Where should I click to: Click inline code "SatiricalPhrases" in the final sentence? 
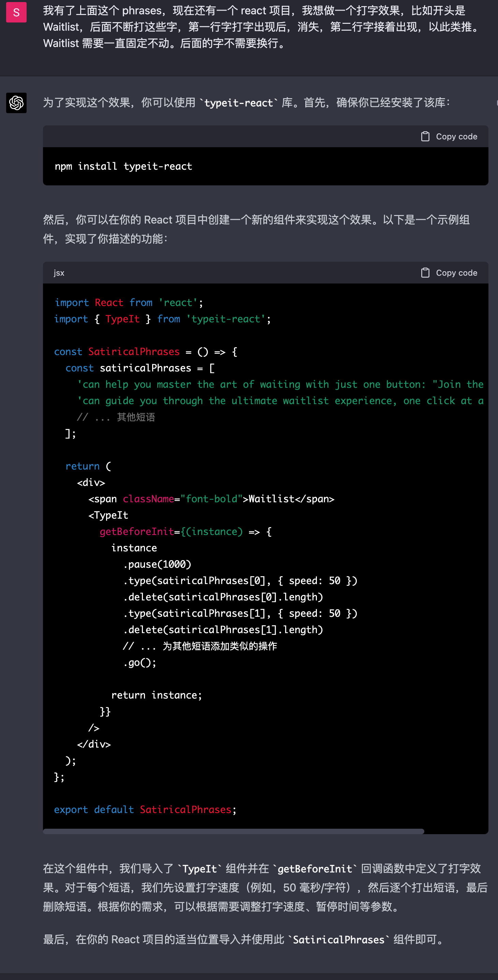point(338,940)
